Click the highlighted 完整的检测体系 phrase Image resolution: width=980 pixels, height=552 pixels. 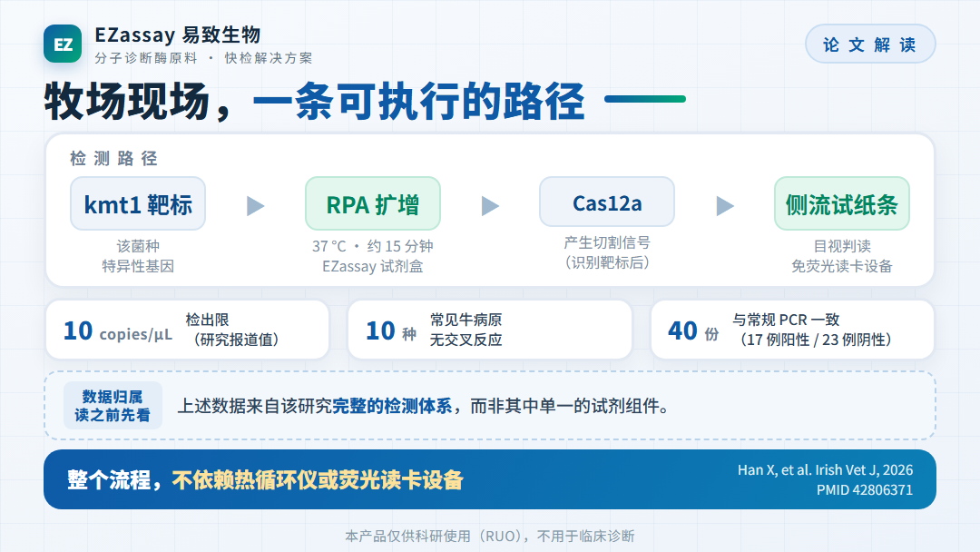click(x=392, y=407)
